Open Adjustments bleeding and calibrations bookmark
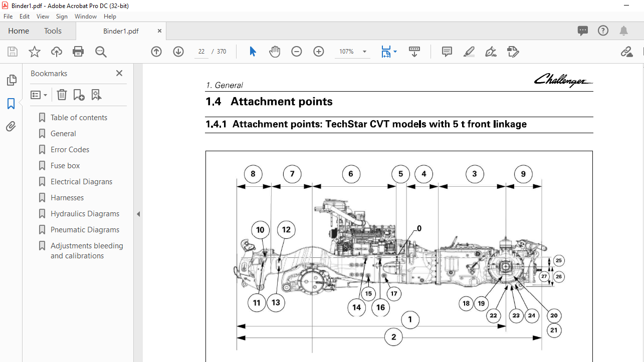Screen dimensions: 644x362 click(x=87, y=251)
